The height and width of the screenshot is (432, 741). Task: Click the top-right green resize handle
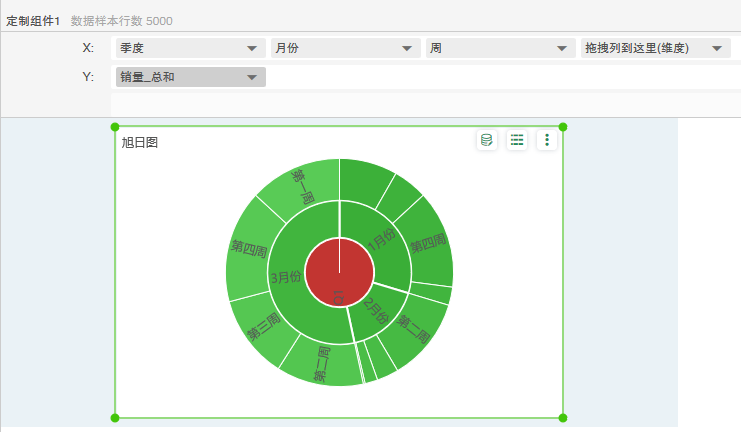click(x=563, y=127)
